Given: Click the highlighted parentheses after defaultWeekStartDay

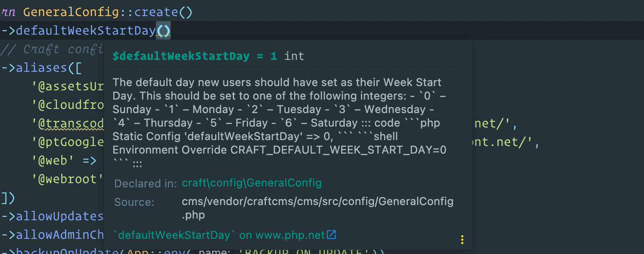Looking at the screenshot, I should point(163,30).
